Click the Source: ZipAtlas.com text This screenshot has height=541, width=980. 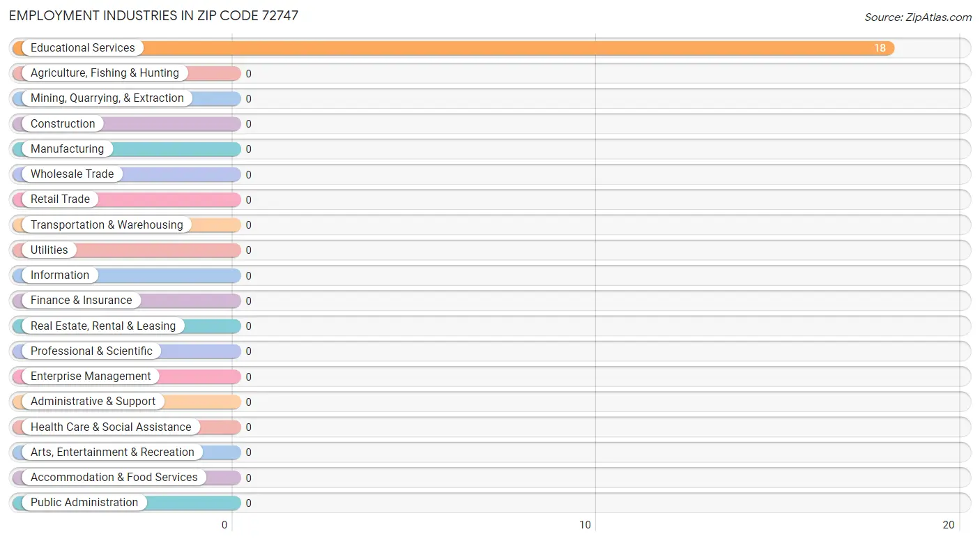point(918,17)
